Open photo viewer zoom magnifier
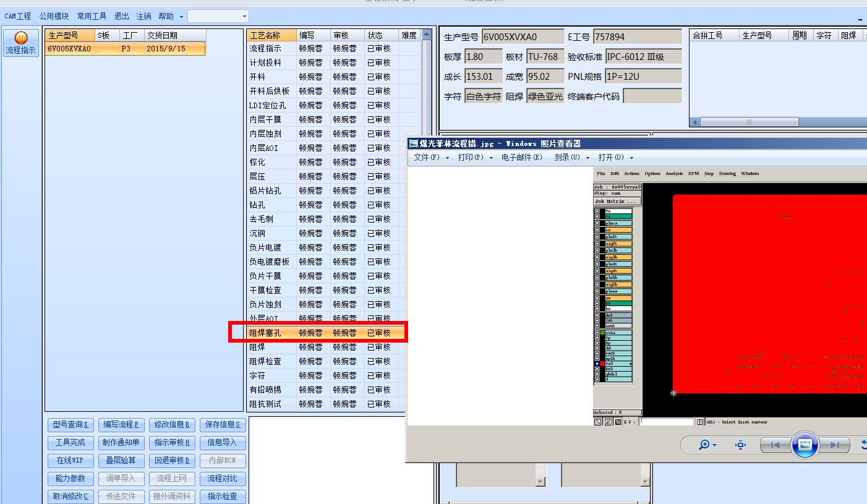 point(707,445)
